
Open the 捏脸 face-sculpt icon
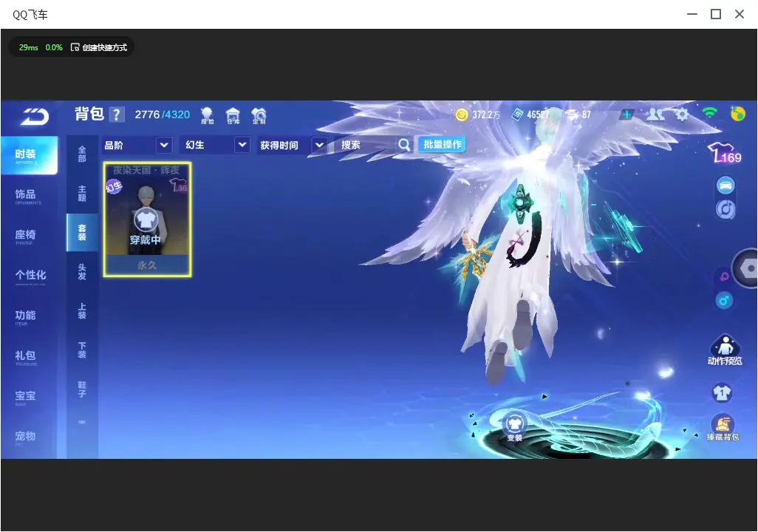click(207, 115)
